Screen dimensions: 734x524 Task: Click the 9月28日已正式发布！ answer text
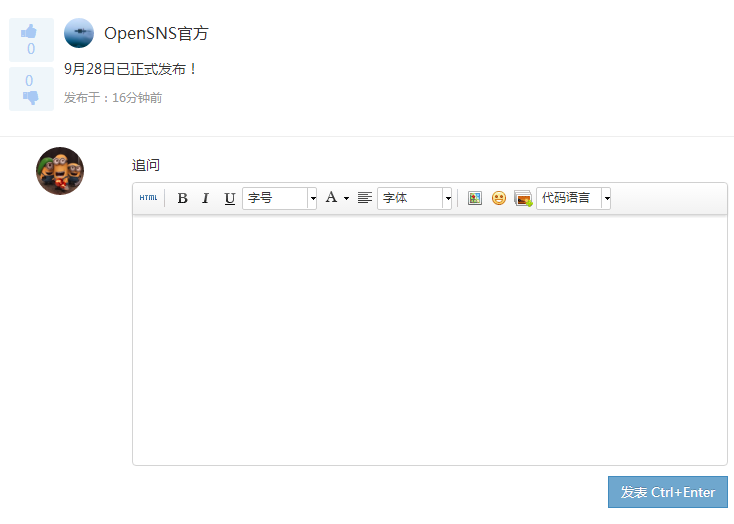point(130,69)
